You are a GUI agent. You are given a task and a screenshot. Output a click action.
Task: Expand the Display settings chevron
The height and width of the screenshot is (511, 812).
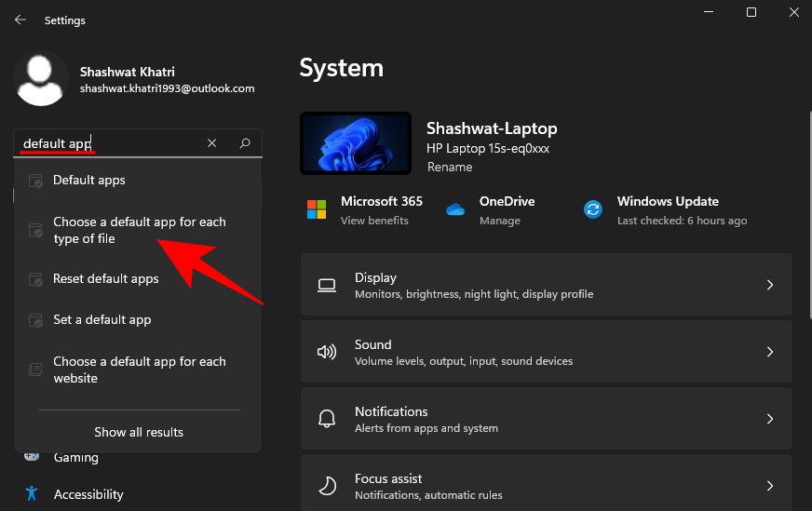tap(769, 285)
